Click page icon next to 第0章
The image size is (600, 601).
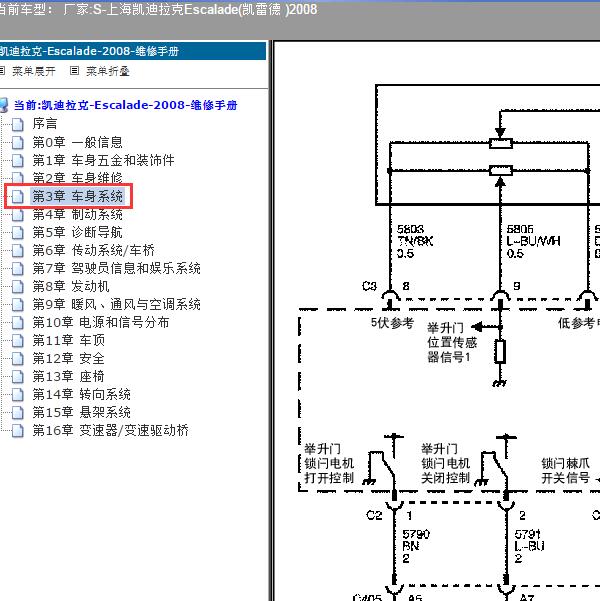pyautogui.click(x=18, y=143)
